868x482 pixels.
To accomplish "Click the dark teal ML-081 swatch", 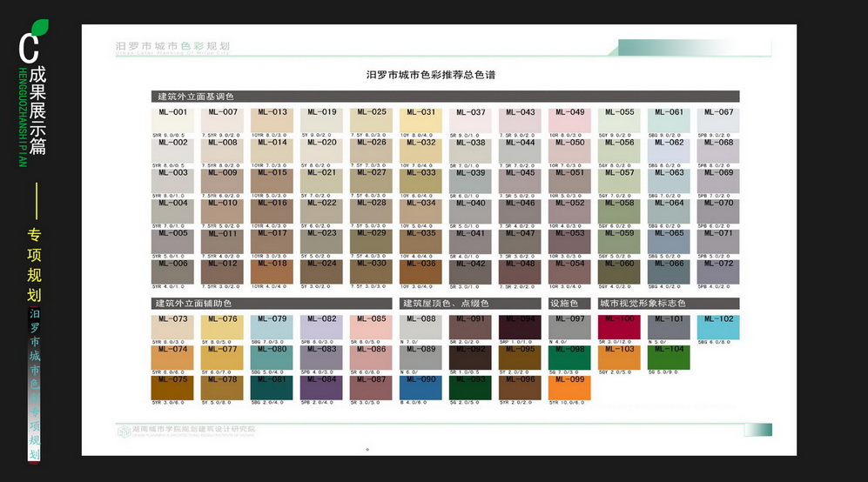I will point(271,387).
